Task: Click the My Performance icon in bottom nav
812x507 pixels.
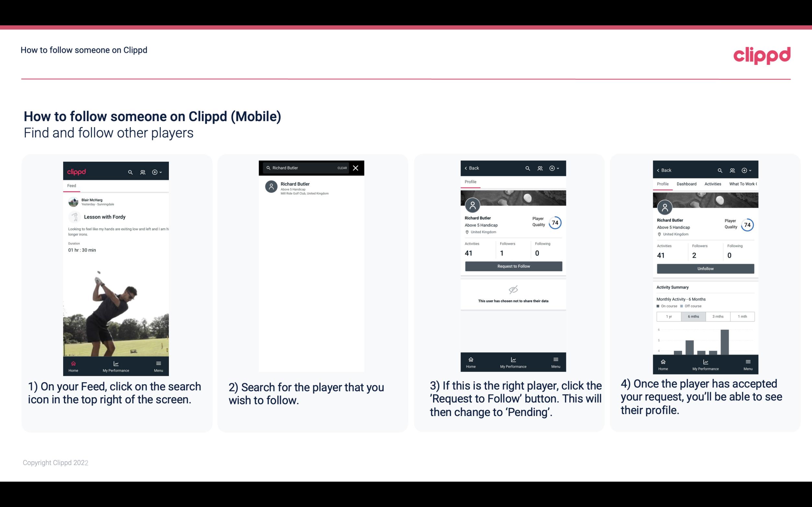Action: [116, 363]
